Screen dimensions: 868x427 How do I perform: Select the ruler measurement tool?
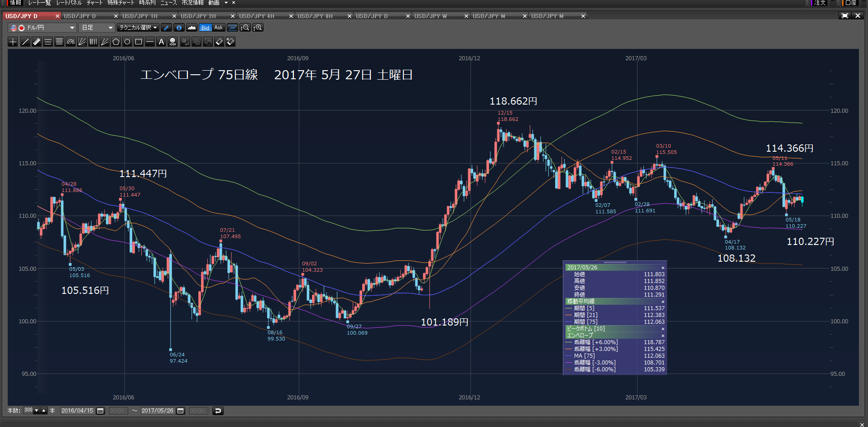click(x=37, y=42)
